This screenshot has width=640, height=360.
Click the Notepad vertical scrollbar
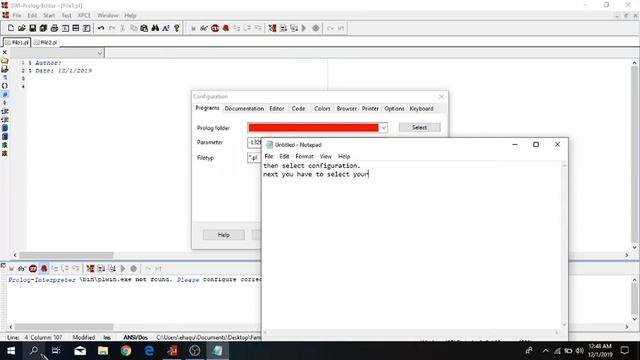coord(564,245)
